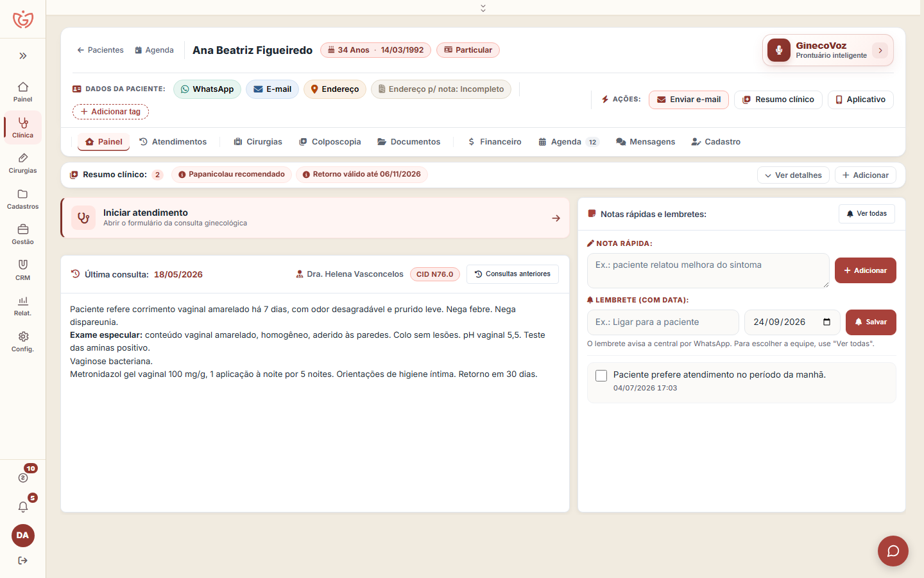The width and height of the screenshot is (924, 578).
Task: Expand GinecoVoz with the right chevron
Action: (x=880, y=50)
